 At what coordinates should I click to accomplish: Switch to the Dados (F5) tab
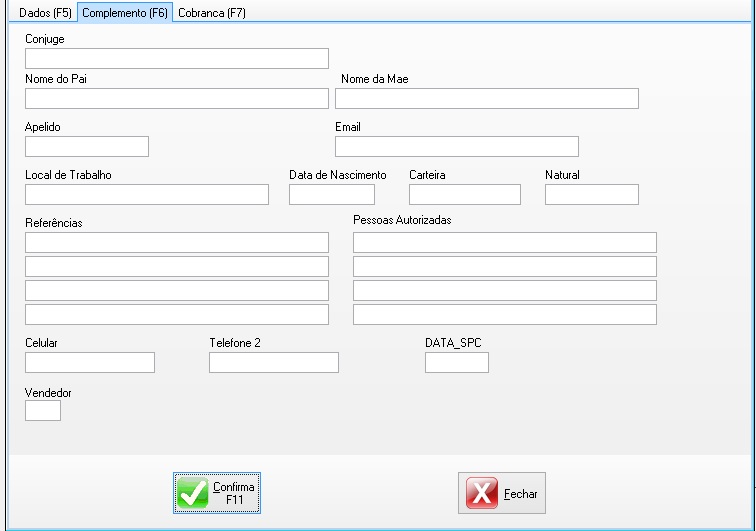(40, 13)
